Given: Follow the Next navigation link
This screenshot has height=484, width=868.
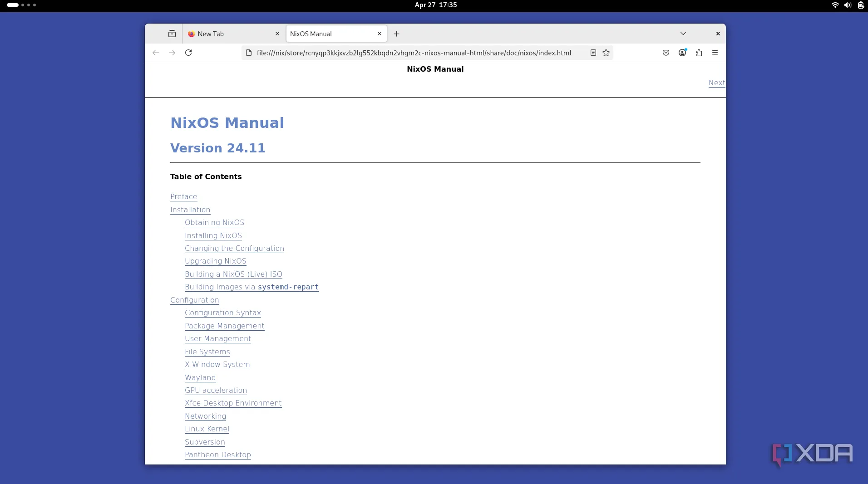Looking at the screenshot, I should [716, 83].
